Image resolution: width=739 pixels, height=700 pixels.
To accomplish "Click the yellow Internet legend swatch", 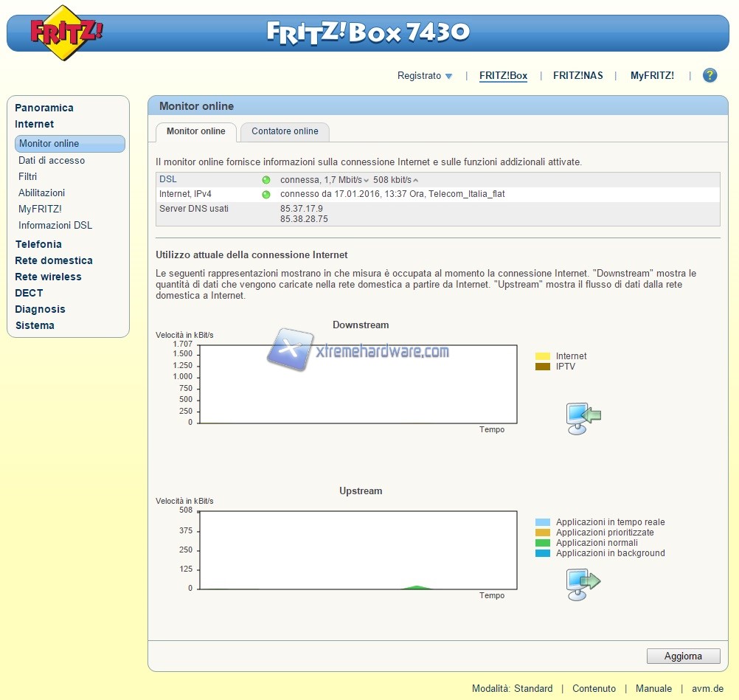I will (543, 356).
